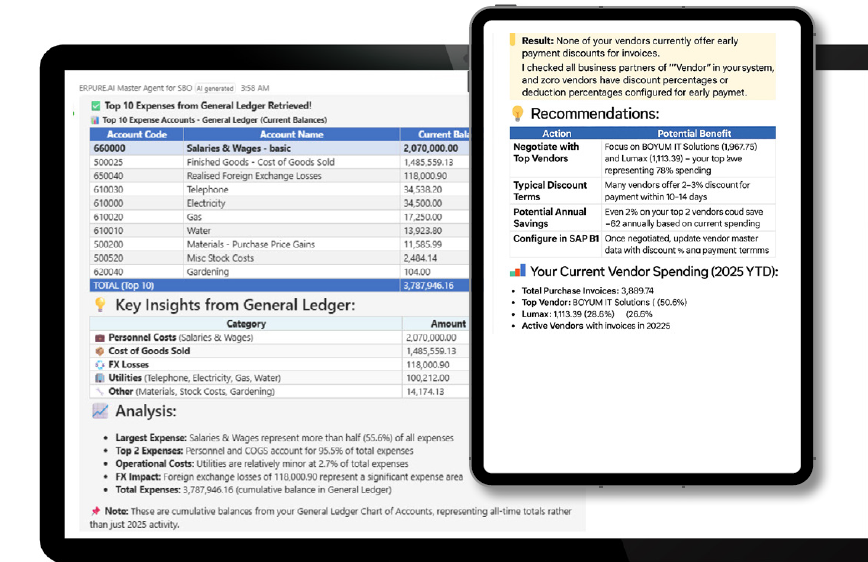Click the lightbulb icon next to Key Insights
Screen dimensions: 868x562
[x=100, y=305]
